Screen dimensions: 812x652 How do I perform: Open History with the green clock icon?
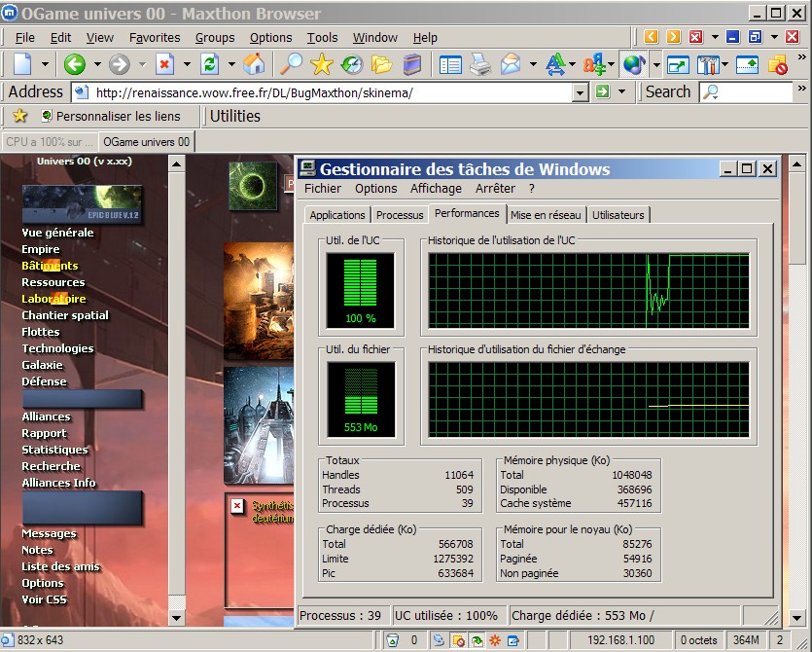(352, 65)
